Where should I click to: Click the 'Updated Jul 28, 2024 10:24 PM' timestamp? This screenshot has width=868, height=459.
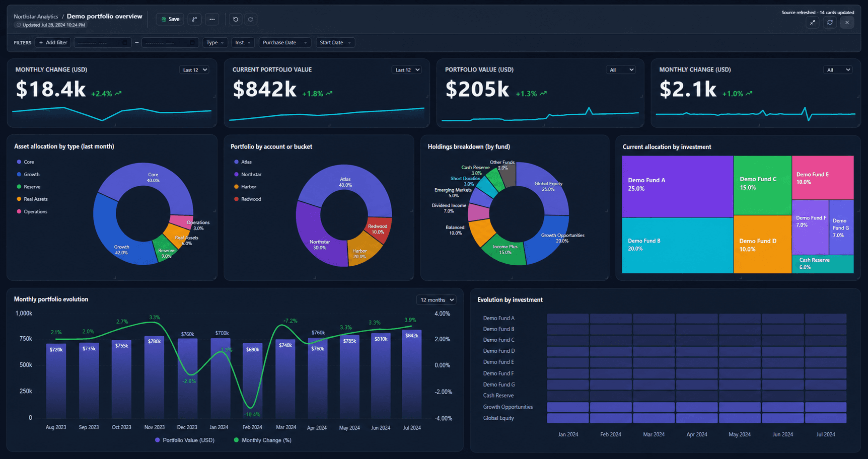[53, 25]
